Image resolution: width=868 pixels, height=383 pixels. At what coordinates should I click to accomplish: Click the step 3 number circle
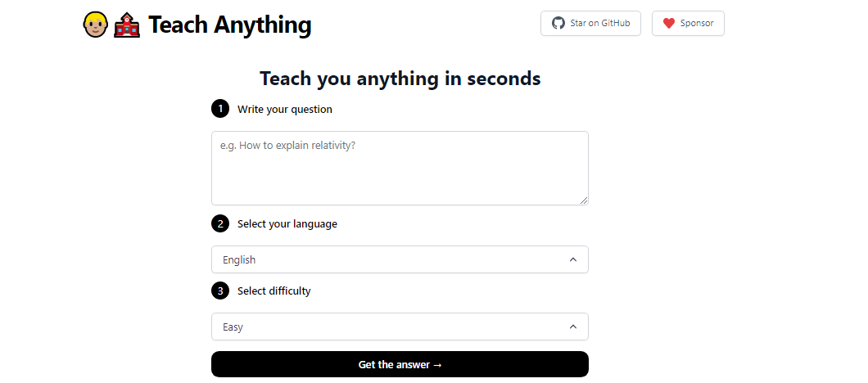pyautogui.click(x=219, y=291)
